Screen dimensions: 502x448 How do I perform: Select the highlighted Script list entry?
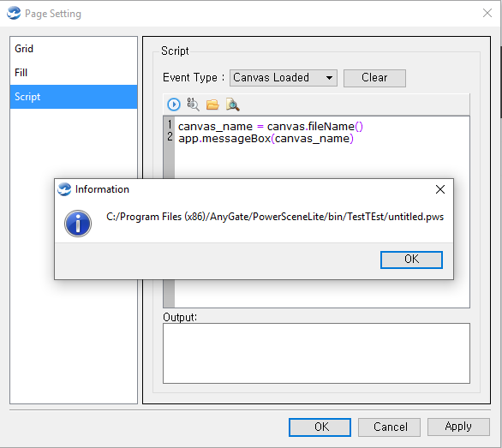click(x=74, y=97)
